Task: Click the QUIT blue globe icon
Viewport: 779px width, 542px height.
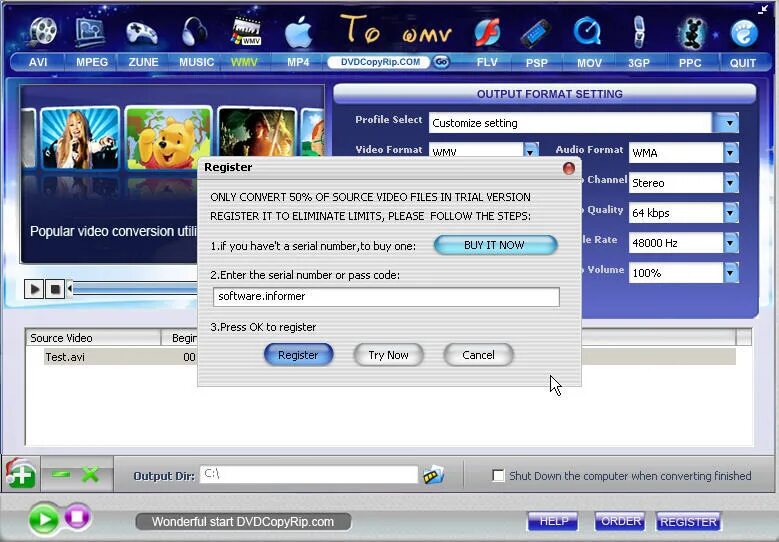Action: (744, 33)
